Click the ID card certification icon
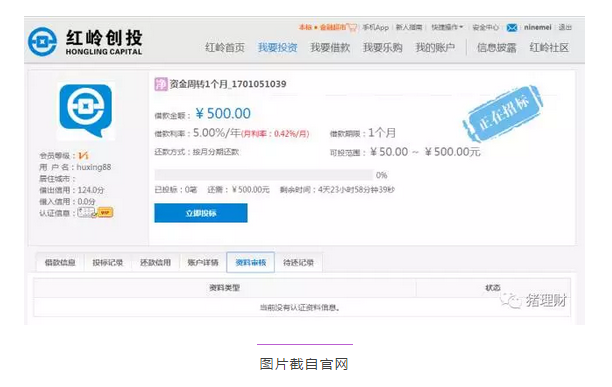The image size is (612, 387). coord(87,212)
